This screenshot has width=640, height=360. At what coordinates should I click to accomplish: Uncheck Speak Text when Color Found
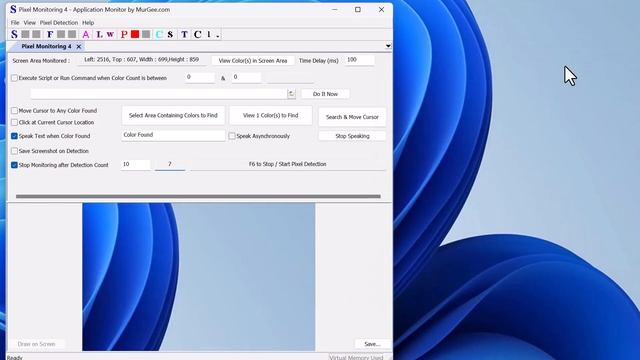(x=14, y=136)
